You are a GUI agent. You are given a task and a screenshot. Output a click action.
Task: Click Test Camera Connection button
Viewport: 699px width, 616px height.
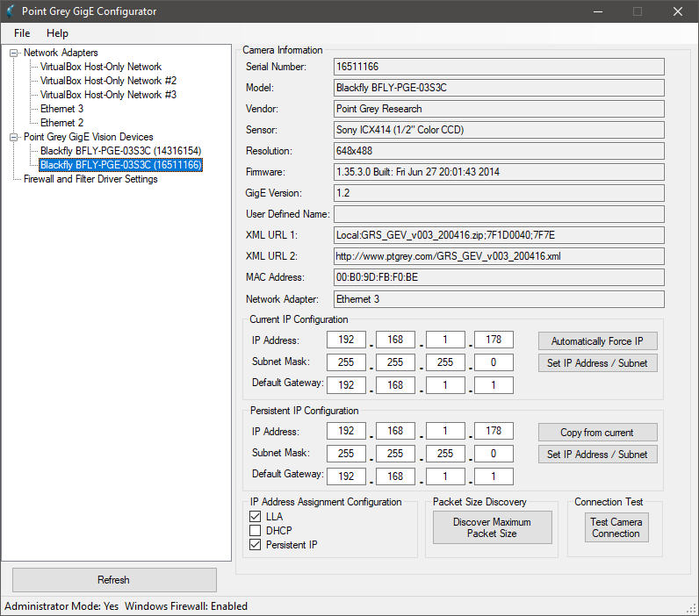tap(616, 527)
